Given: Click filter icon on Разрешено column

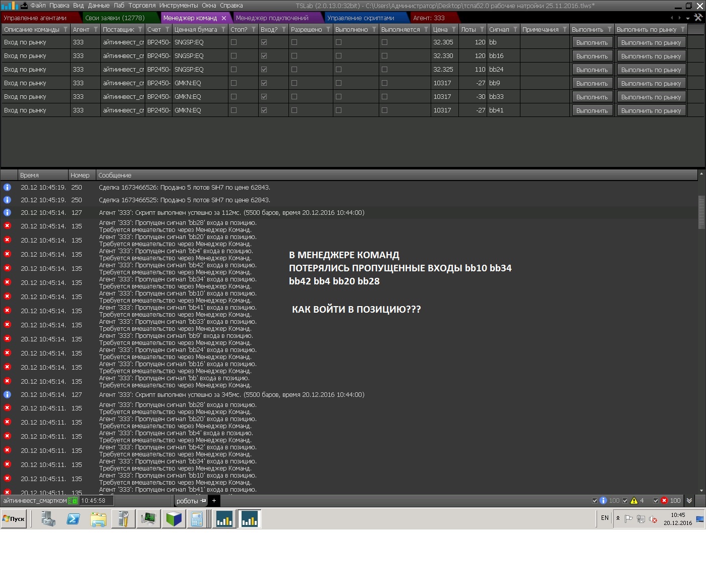Looking at the screenshot, I should [x=328, y=29].
